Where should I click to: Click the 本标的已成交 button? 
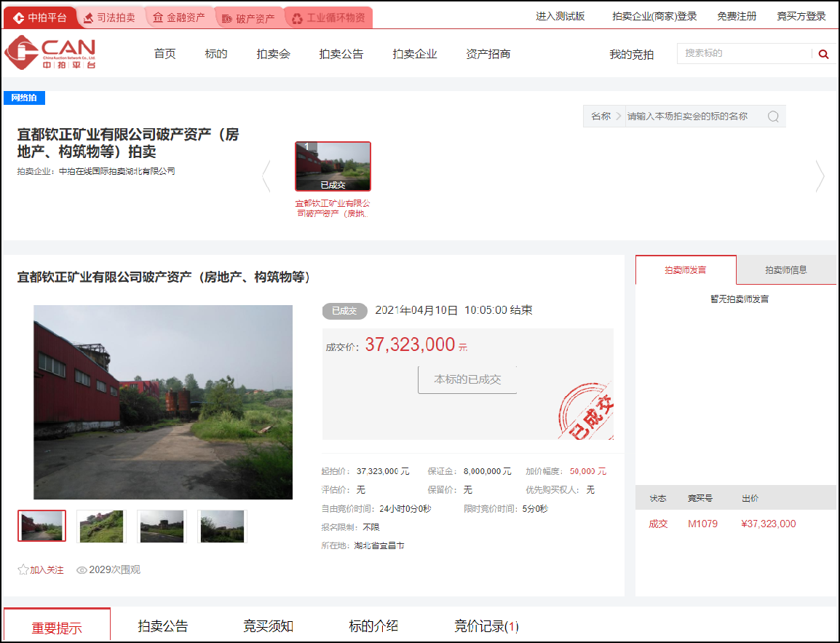point(467,379)
